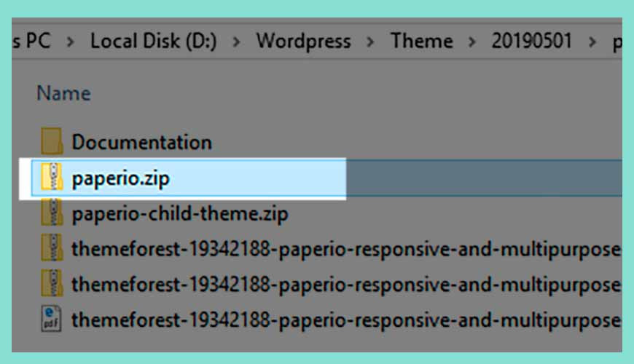Screen dimensions: 634x364
Task: Open the 20190501 breadcrumb folder
Action: click(x=532, y=41)
